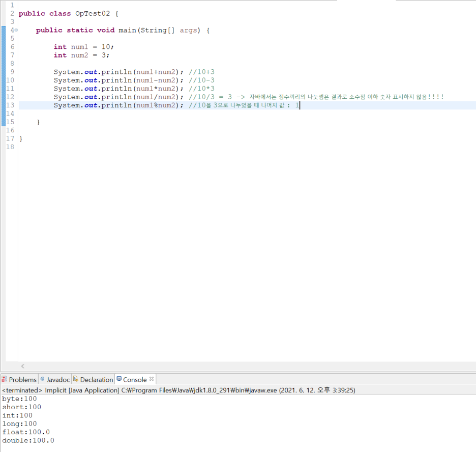Click the '//10-3' comment
Image resolution: width=476 pixels, height=452 pixels.
(201, 80)
